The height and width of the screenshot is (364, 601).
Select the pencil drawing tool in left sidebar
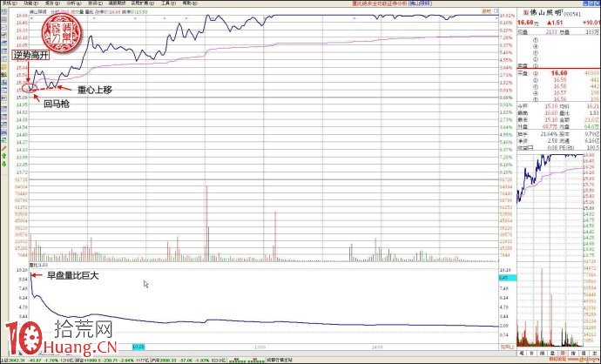(3, 148)
